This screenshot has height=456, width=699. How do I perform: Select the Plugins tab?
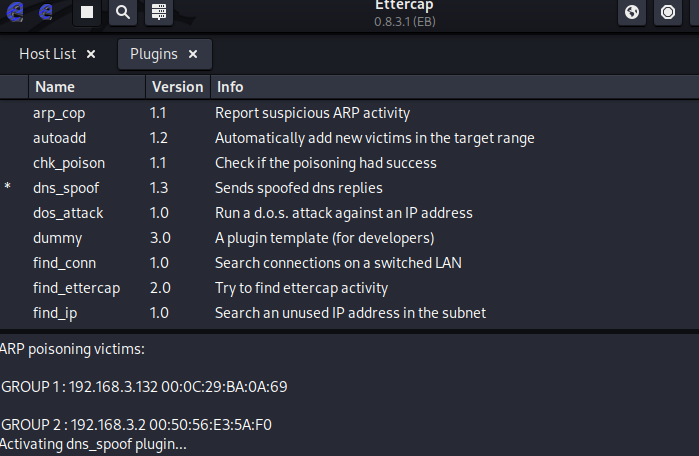pyautogui.click(x=153, y=54)
